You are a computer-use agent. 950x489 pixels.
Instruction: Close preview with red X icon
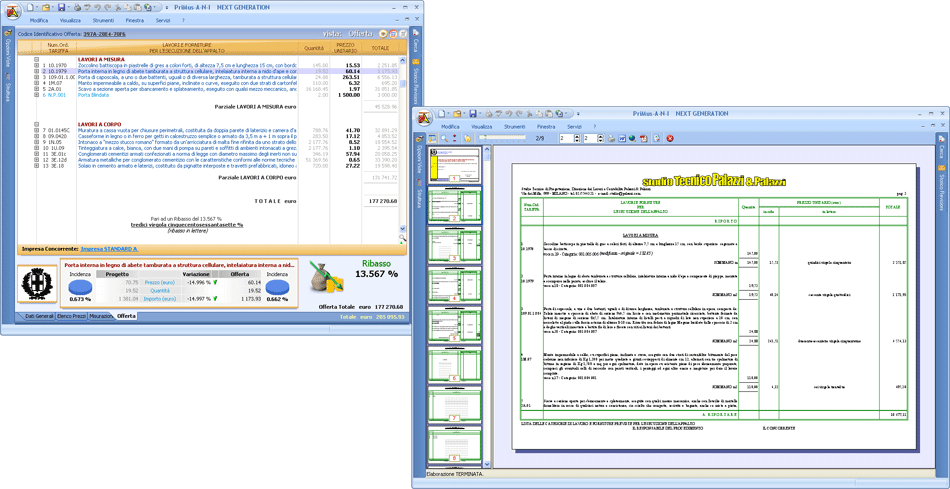click(670, 138)
